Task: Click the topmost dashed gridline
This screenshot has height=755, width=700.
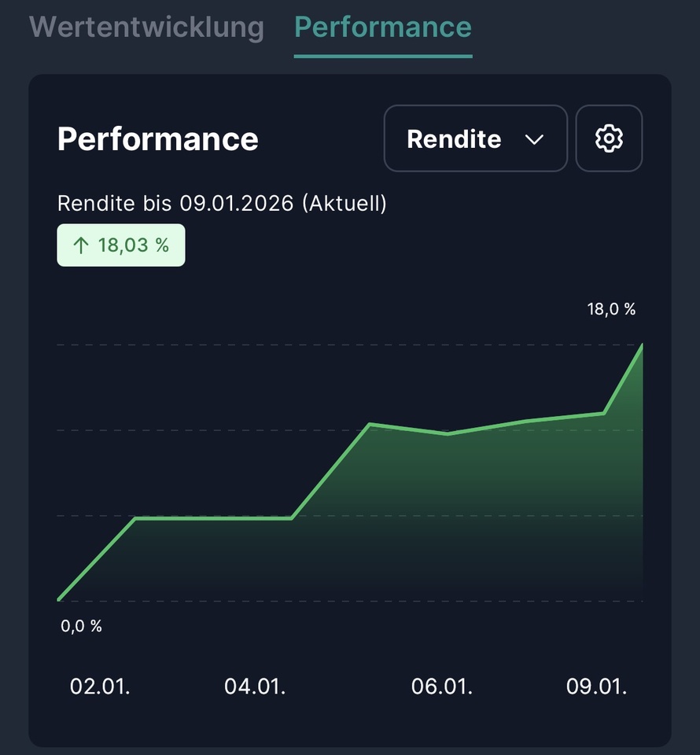Action: [x=315, y=345]
